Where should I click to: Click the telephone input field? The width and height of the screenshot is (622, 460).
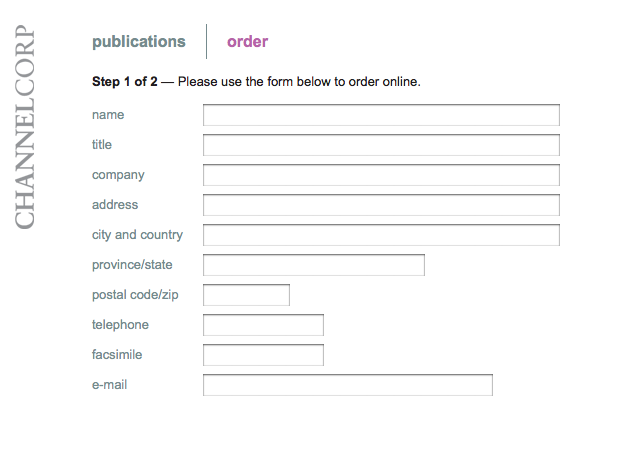point(263,325)
